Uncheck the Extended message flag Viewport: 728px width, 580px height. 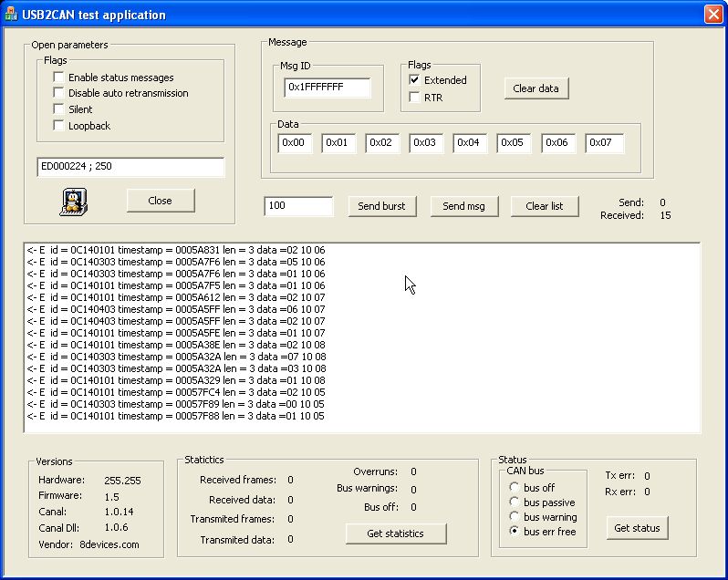click(415, 80)
